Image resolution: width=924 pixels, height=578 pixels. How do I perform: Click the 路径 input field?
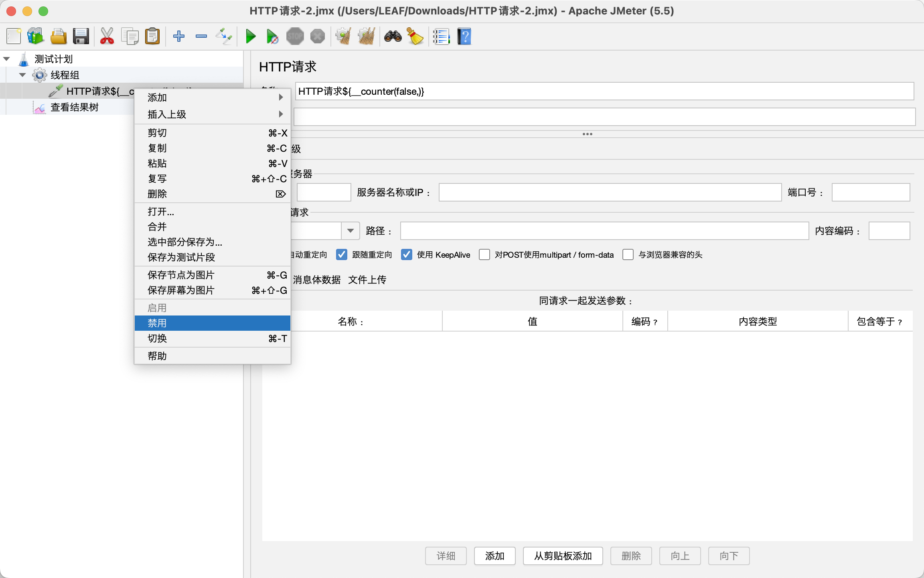coord(604,231)
